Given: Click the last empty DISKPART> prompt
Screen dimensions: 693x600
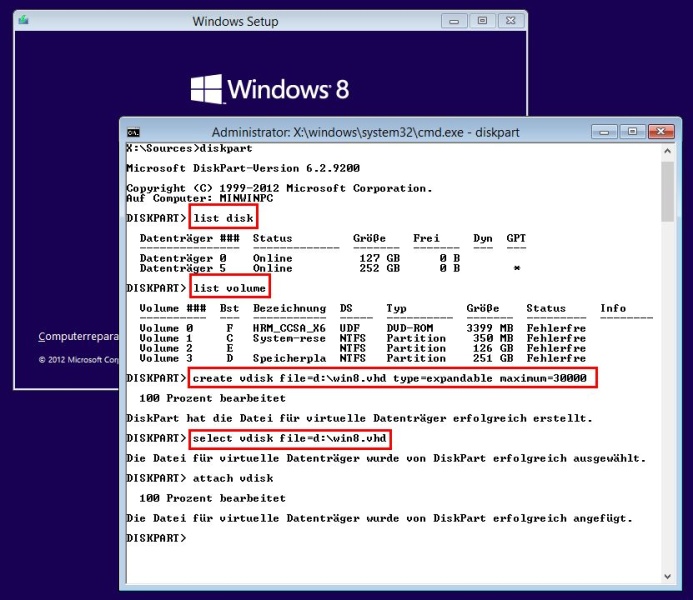Looking at the screenshot, I should point(157,538).
